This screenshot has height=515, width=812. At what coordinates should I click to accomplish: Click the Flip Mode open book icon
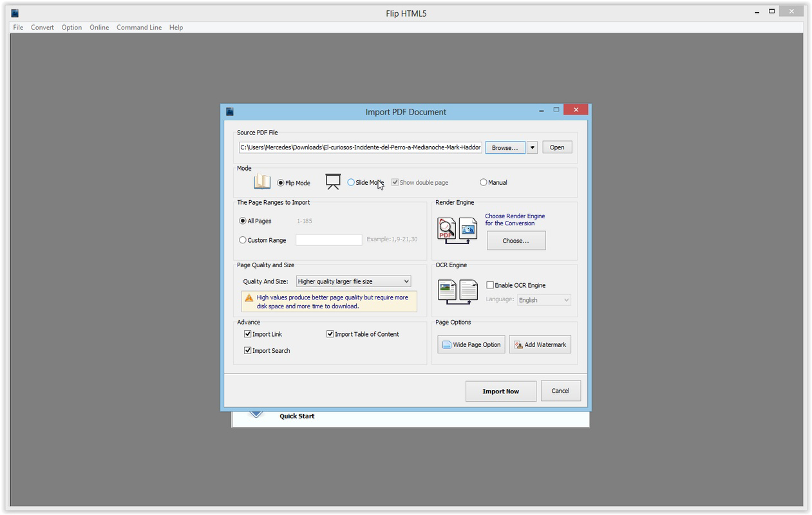(x=261, y=182)
